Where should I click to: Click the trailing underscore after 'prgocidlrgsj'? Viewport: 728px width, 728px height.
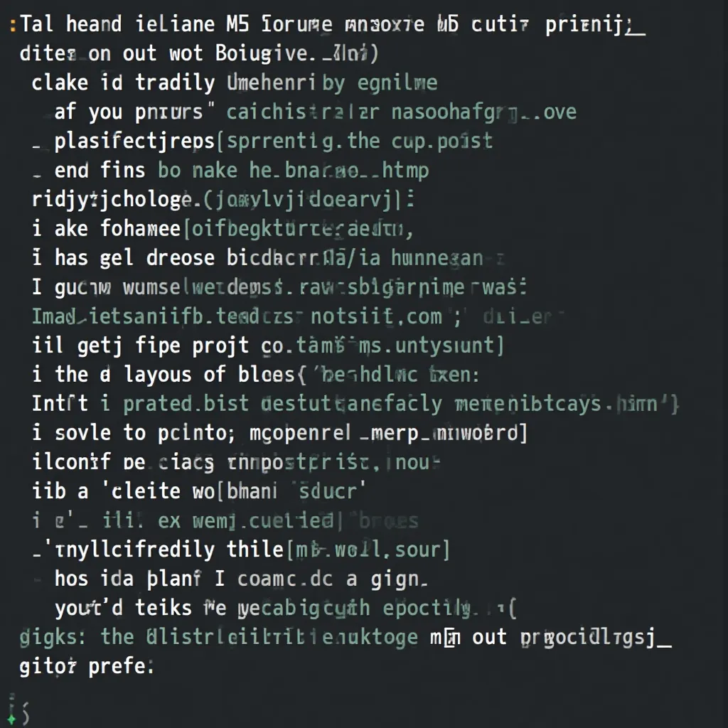coord(665,646)
